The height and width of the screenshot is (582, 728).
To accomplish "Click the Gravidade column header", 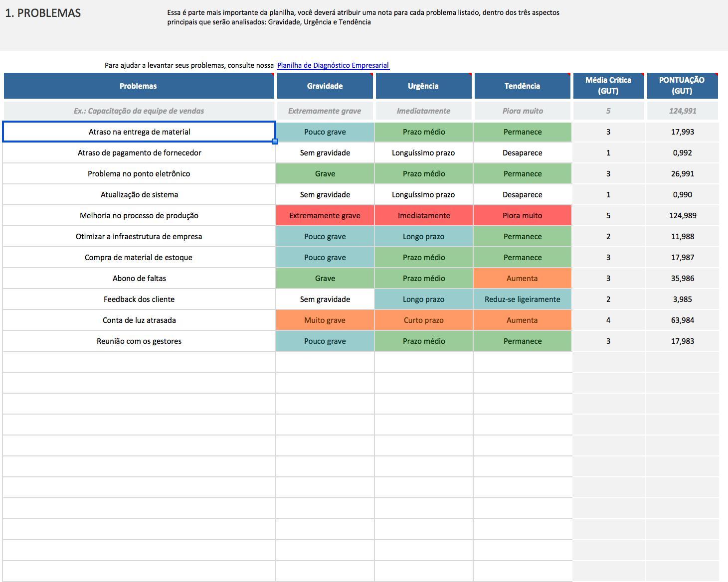I will point(325,86).
